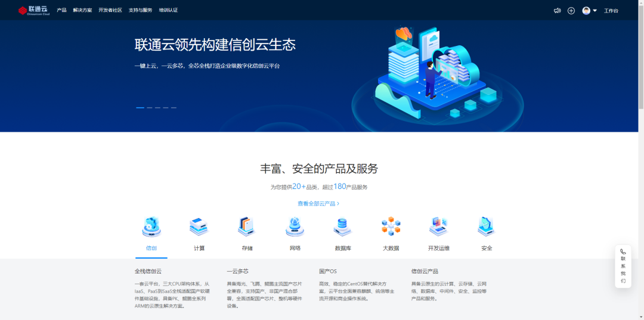Open the 一云多芯 product heading
644x320 pixels.
coord(237,271)
